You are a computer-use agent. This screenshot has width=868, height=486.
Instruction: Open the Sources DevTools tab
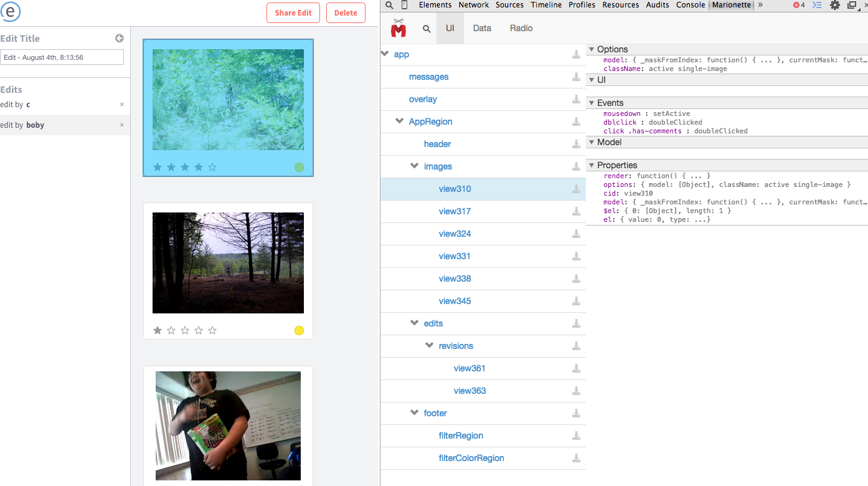509,5
